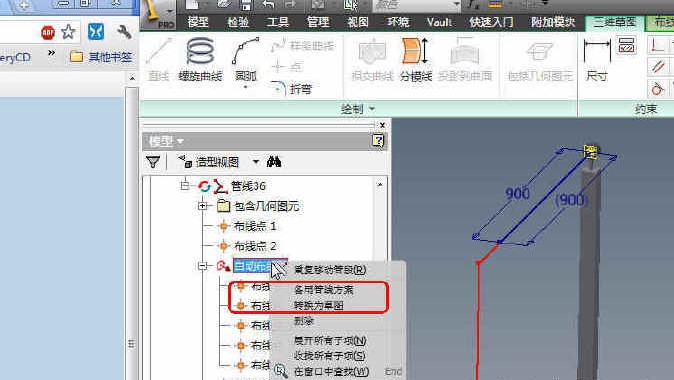Collapse the 管线36 tree node
The image size is (674, 380).
pos(185,186)
